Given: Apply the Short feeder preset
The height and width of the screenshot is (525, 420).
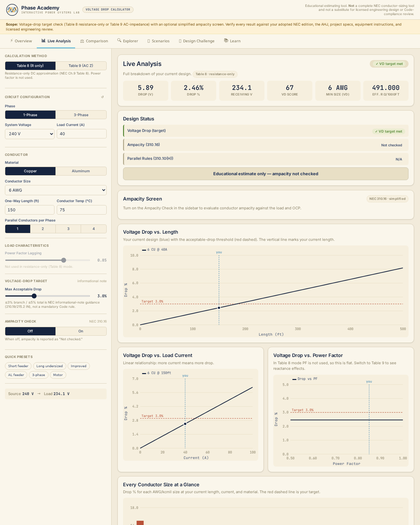Looking at the screenshot, I should point(18,366).
